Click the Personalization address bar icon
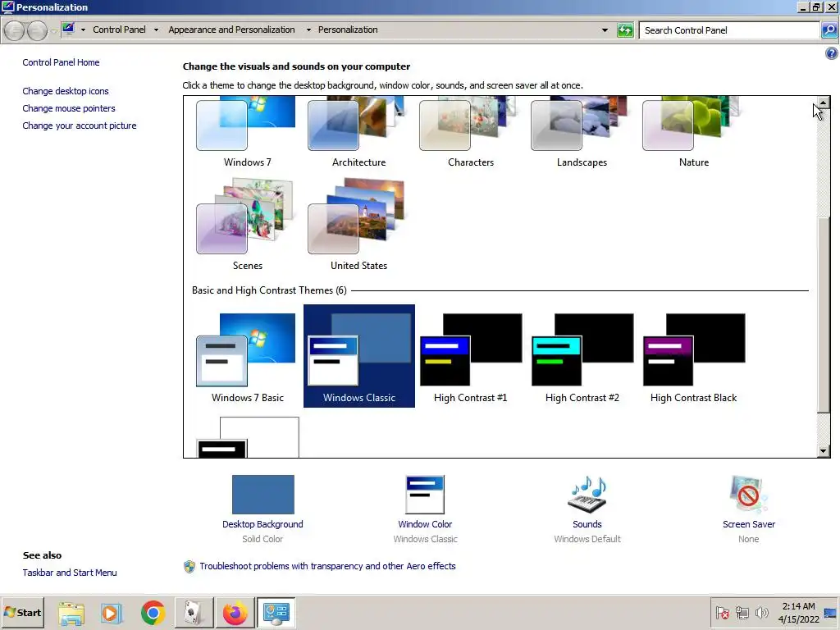840x630 pixels. click(68, 29)
